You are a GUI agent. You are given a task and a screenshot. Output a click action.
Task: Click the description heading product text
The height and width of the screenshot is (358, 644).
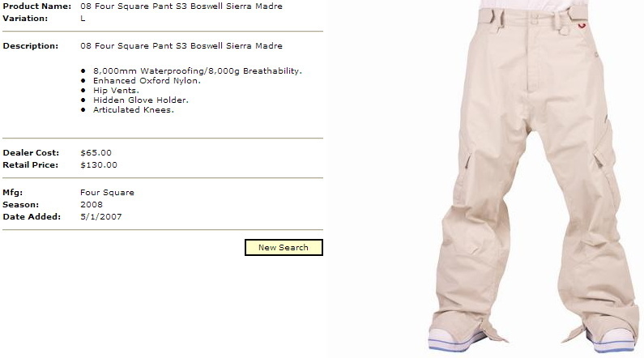click(x=181, y=46)
